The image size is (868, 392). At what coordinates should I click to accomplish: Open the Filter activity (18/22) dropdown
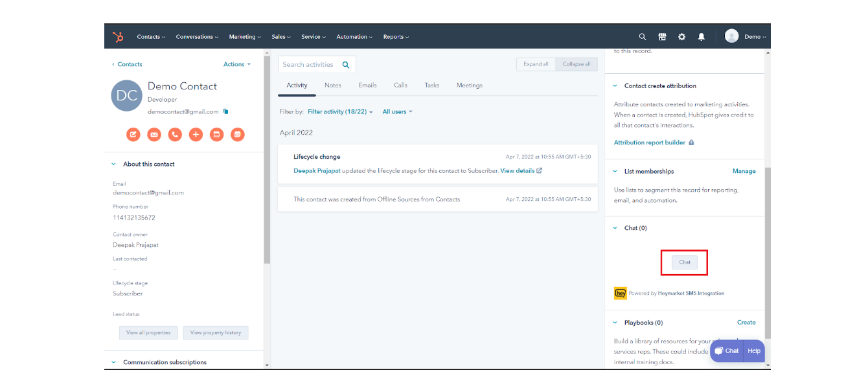[340, 111]
